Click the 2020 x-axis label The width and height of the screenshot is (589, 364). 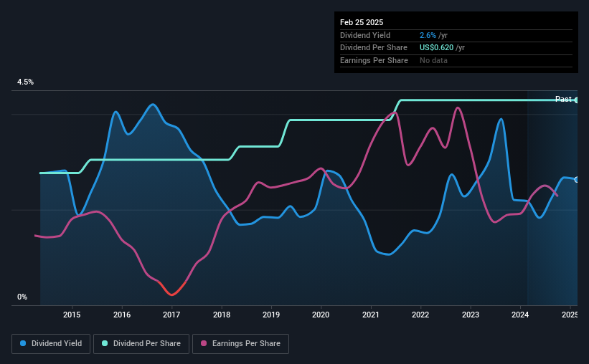321,315
